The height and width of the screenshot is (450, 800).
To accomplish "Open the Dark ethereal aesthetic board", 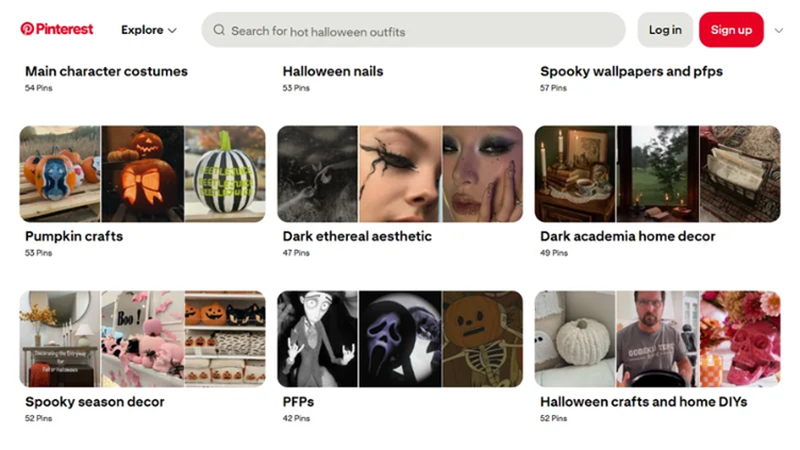I will point(357,236).
